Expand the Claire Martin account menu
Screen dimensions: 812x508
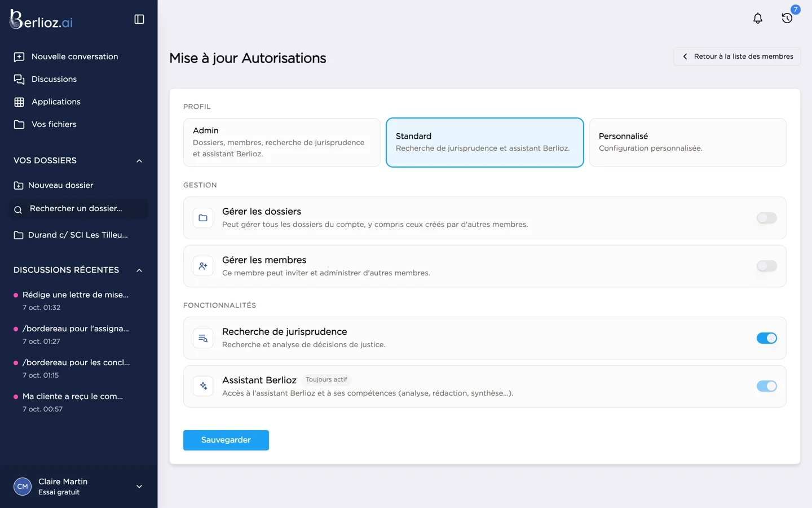(139, 487)
